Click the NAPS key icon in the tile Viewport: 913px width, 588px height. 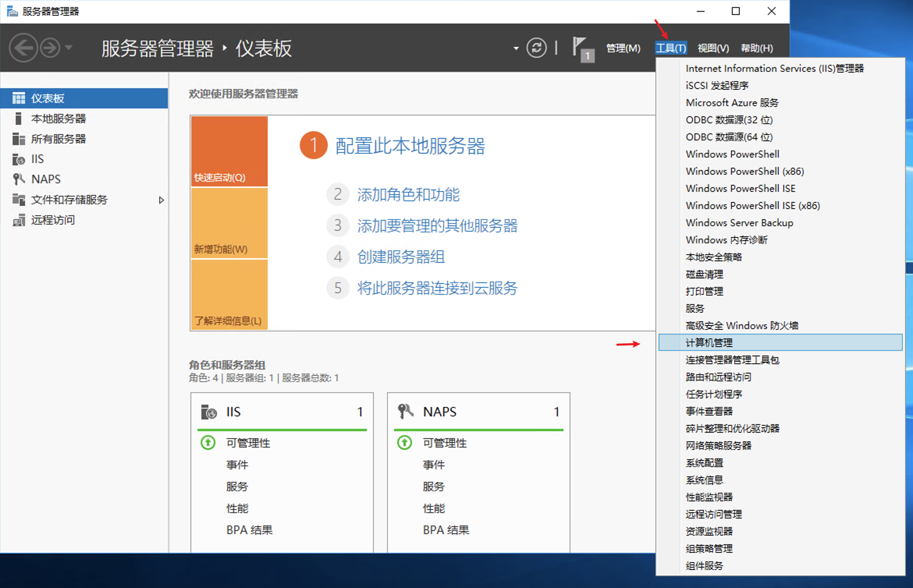405,411
